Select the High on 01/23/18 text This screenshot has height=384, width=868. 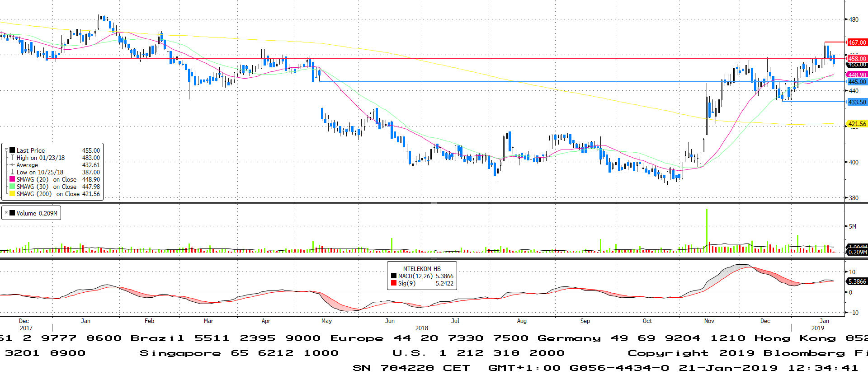click(41, 158)
